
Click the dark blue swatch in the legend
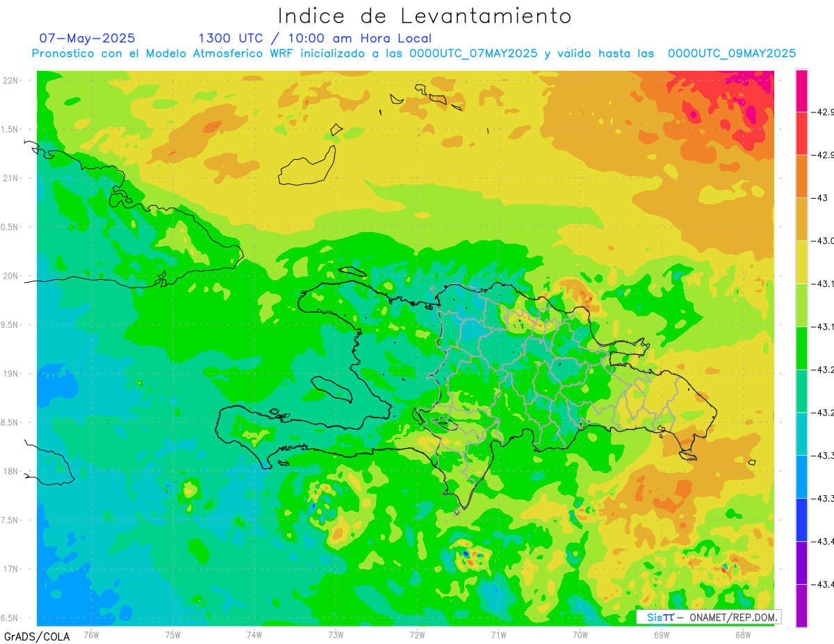801,520
